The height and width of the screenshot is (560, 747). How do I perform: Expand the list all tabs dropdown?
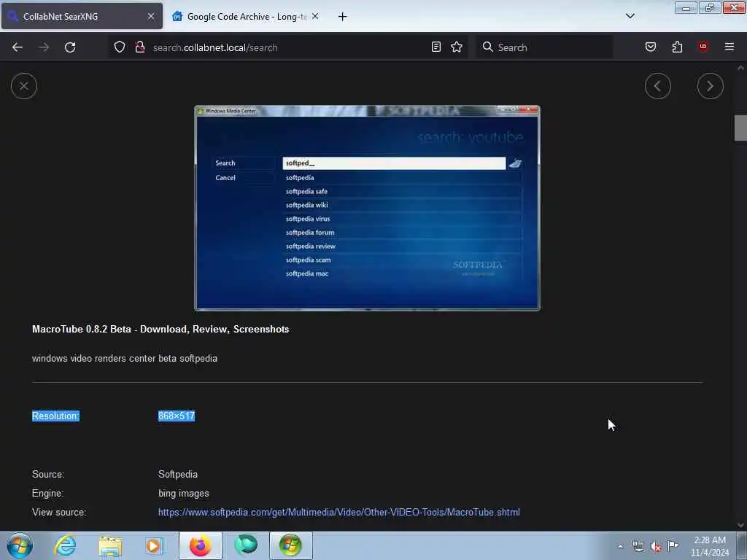coord(630,16)
